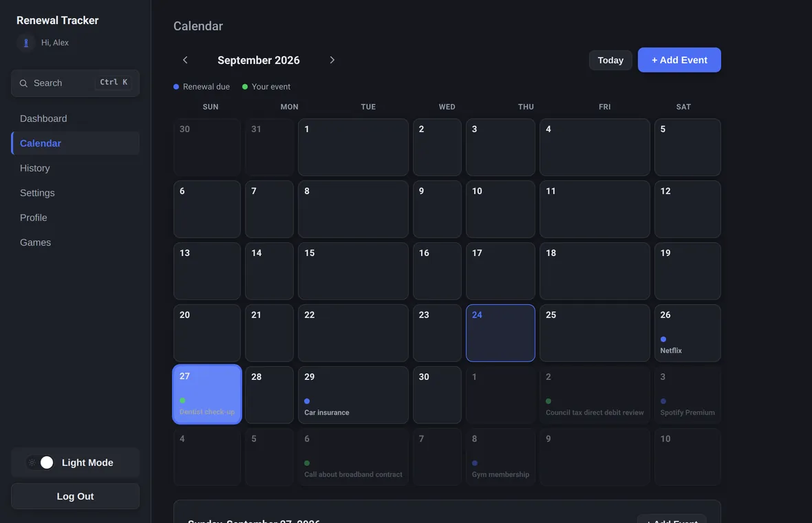Screen dimensions: 812x523
Task: Go to Settings in the sidebar
Action: (75, 193)
